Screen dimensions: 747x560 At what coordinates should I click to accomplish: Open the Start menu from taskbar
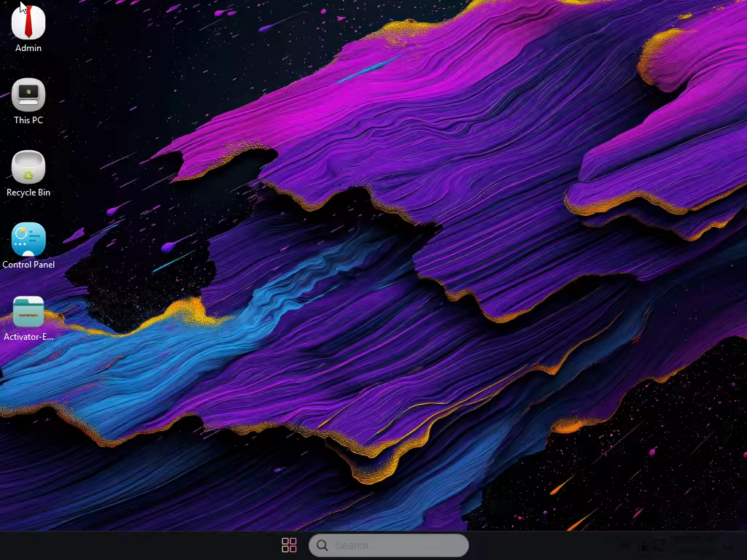click(289, 545)
